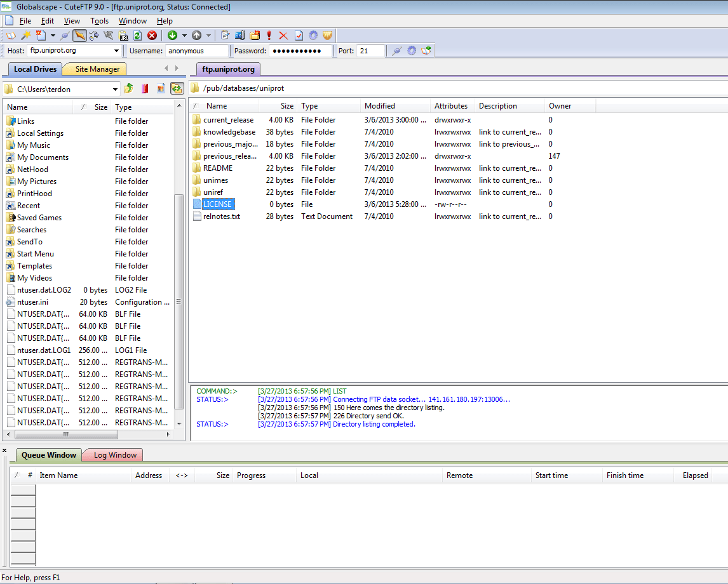Click the picture icon next to the red bookmark
The image size is (728, 584).
tap(161, 88)
